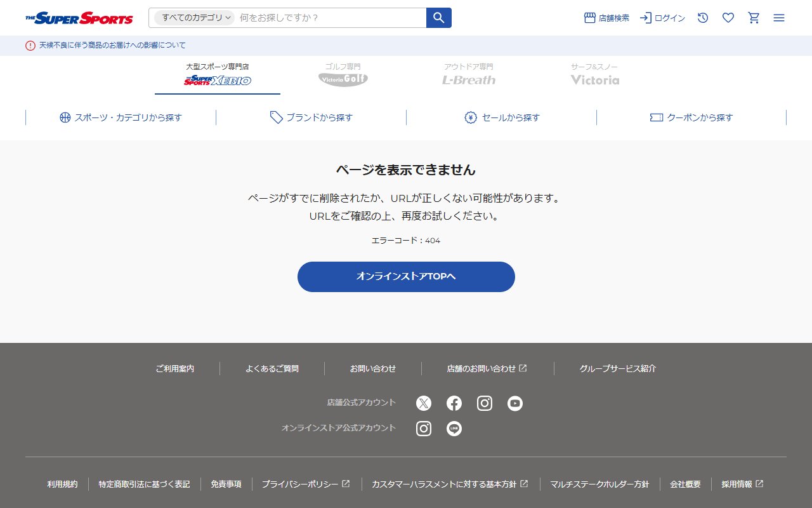Open store official Instagram icon

(x=485, y=403)
